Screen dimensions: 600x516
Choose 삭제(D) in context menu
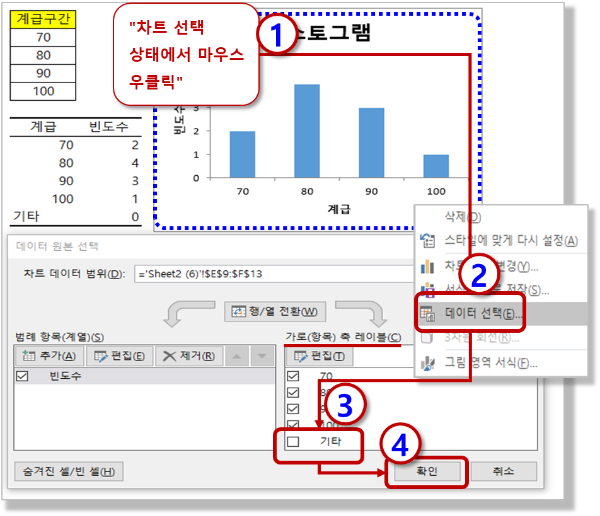[x=501, y=217]
